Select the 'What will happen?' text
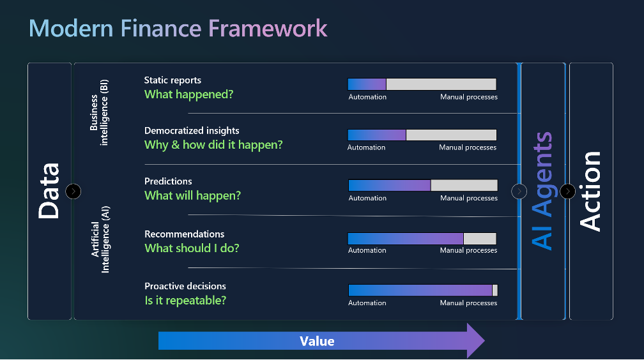The image size is (644, 360). 193,195
